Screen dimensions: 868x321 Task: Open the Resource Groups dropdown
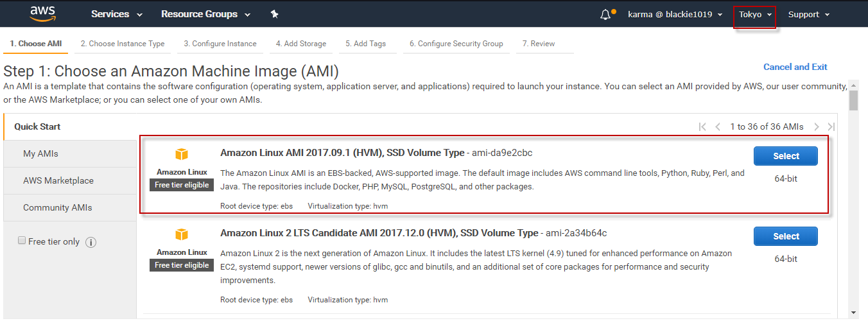(205, 14)
